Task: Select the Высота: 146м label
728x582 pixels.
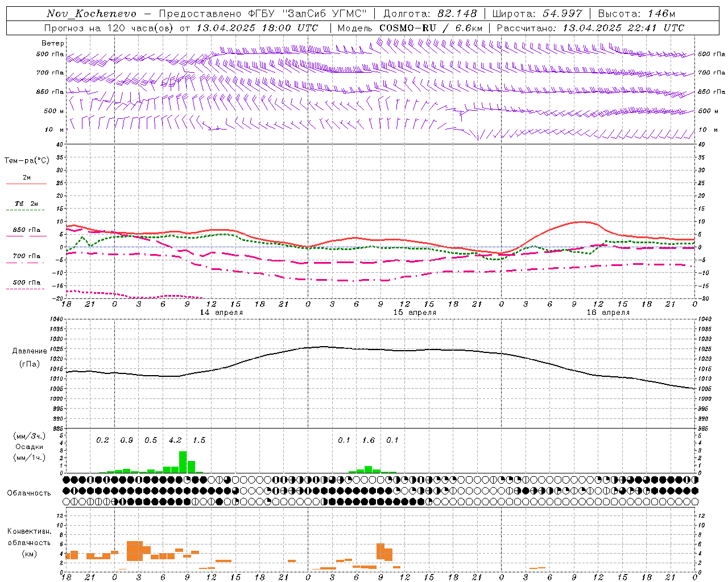Action: click(636, 14)
